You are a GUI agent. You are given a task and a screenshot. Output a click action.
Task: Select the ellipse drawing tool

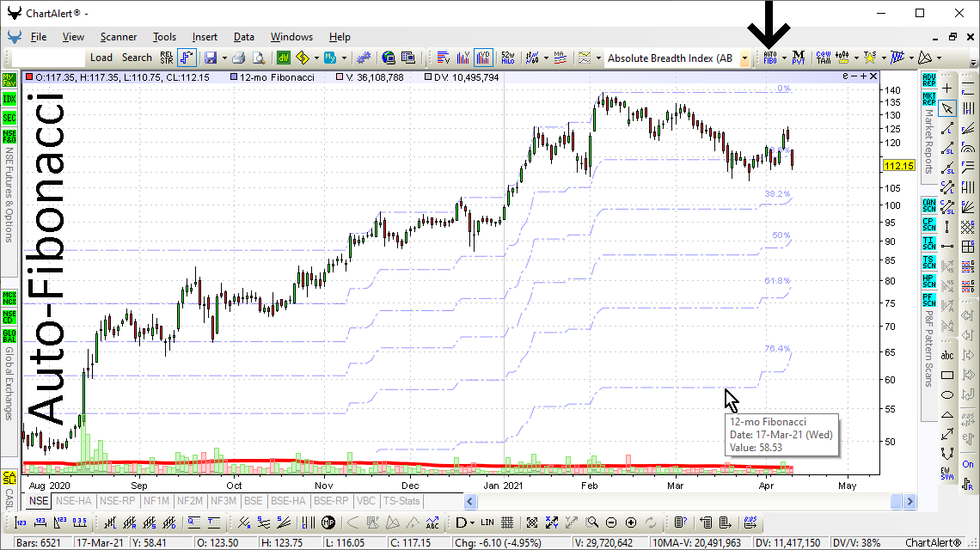coord(947,394)
